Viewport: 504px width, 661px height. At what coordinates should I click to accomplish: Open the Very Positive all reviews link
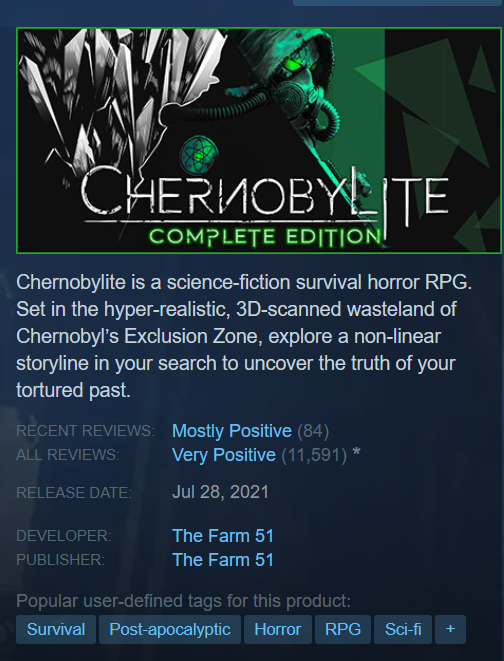coord(224,455)
